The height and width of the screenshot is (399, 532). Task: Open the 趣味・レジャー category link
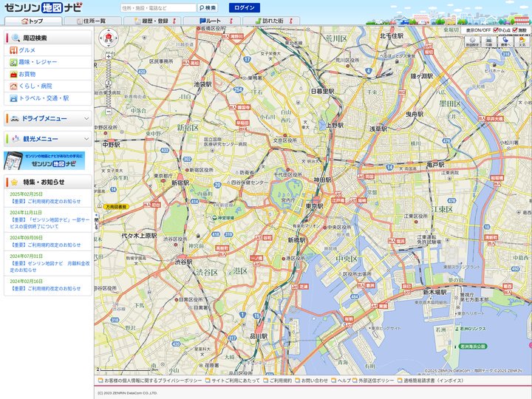38,62
